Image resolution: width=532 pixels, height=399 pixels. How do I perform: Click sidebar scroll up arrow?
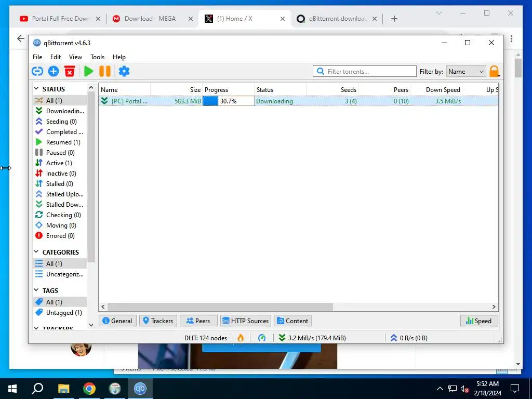click(x=91, y=88)
